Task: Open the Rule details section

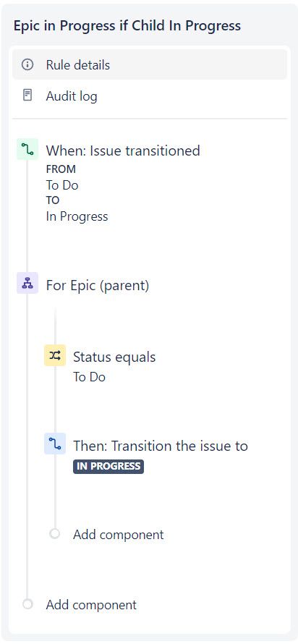Action: (x=150, y=65)
